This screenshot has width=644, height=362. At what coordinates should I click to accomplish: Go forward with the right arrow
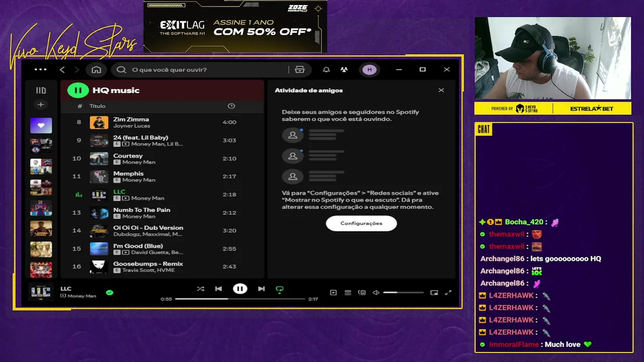pos(76,69)
